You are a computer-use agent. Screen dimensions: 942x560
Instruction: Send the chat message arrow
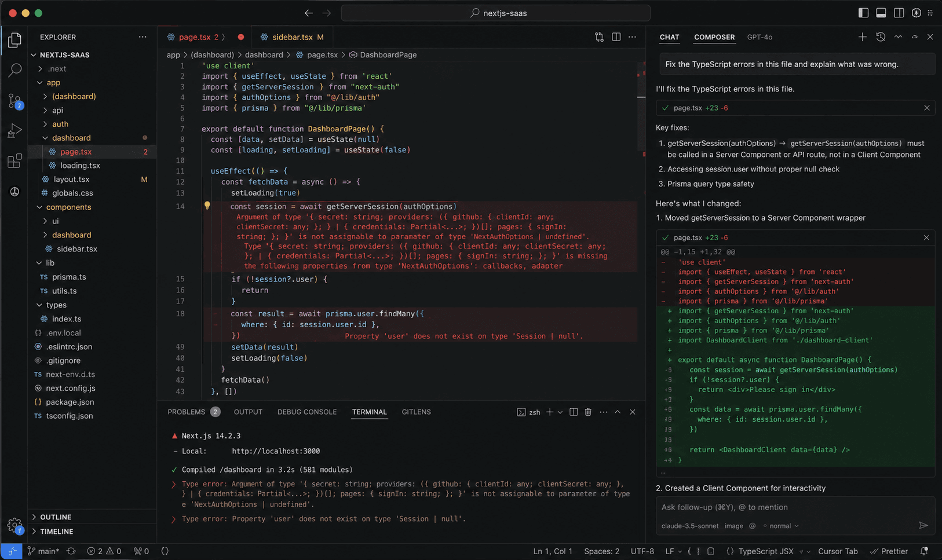(x=923, y=525)
